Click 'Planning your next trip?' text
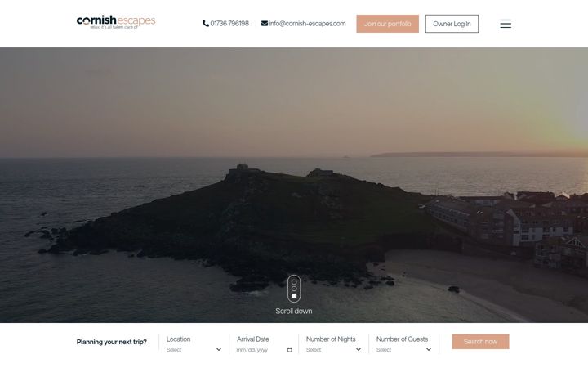Image resolution: width=588 pixels, height=368 pixels. click(111, 342)
